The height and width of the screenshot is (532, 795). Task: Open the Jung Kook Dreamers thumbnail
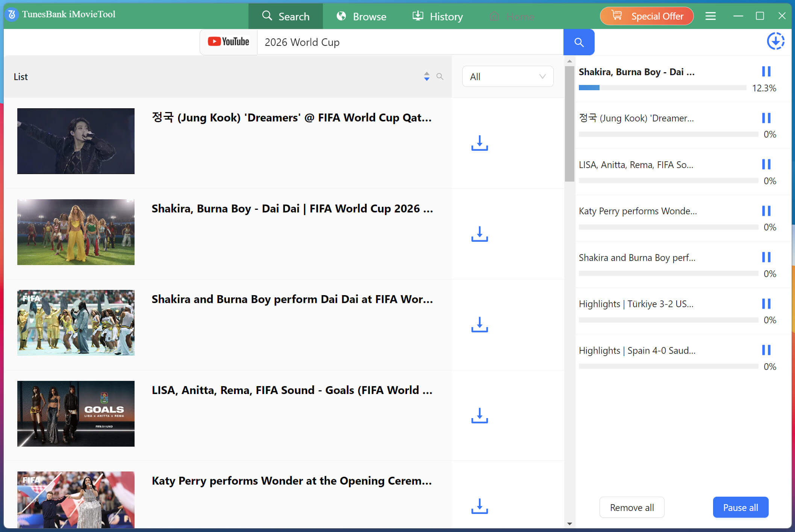click(76, 141)
